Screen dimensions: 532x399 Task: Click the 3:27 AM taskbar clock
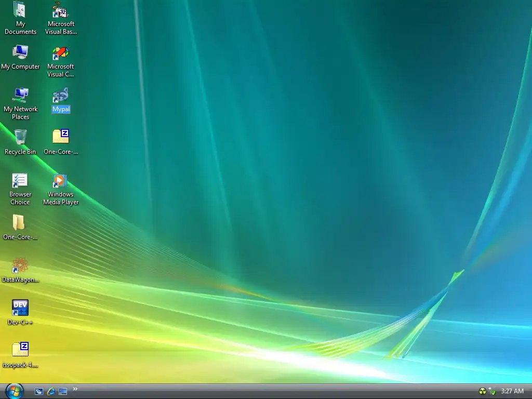point(512,391)
